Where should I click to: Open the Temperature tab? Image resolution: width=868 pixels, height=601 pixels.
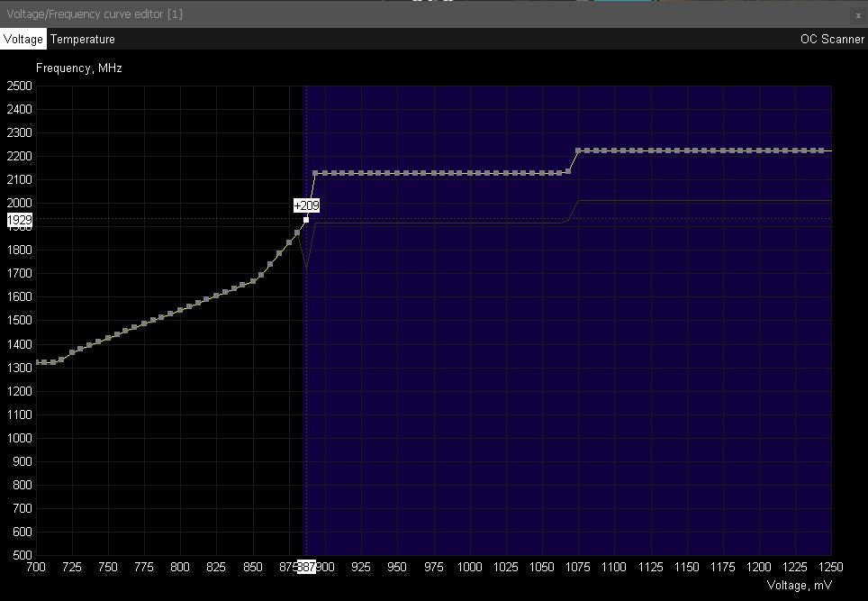point(83,40)
